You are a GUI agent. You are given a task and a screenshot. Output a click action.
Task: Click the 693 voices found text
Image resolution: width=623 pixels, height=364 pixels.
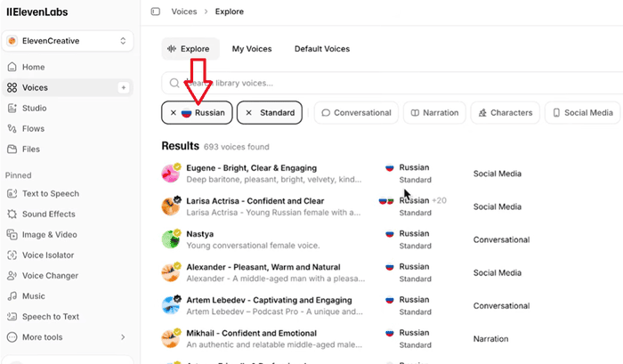[237, 147]
